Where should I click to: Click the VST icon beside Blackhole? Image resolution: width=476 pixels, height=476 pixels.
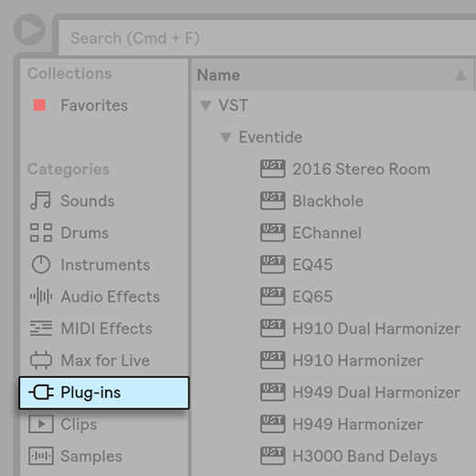(273, 200)
